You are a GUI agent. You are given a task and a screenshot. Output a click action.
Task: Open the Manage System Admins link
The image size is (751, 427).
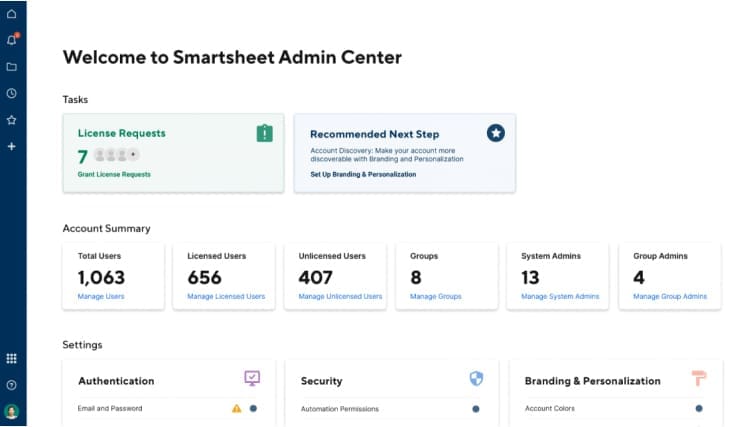coord(560,297)
